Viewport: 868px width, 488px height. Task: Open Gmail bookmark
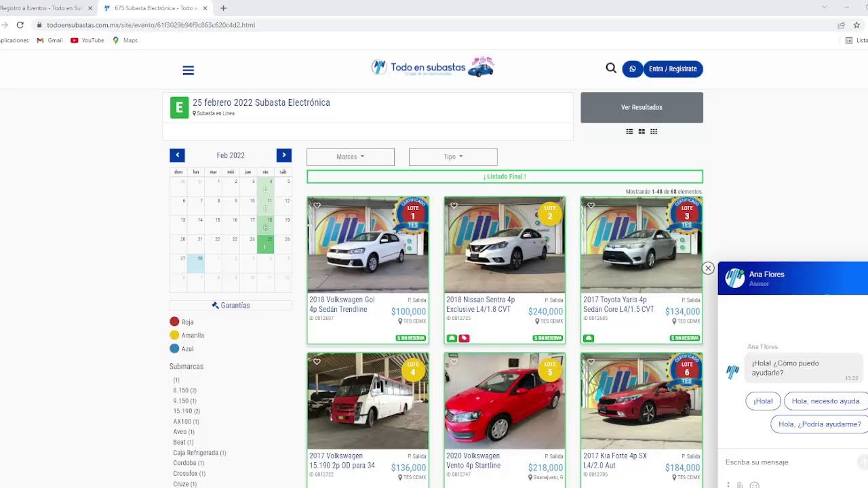[50, 41]
